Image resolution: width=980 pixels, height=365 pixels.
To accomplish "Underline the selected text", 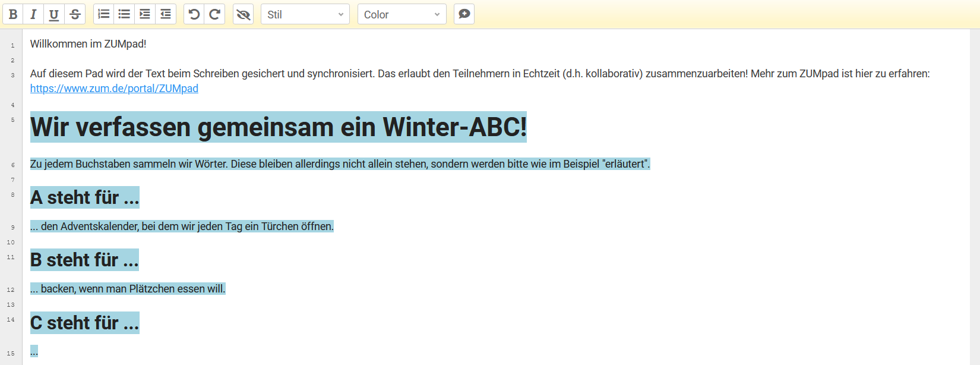I will [x=54, y=14].
